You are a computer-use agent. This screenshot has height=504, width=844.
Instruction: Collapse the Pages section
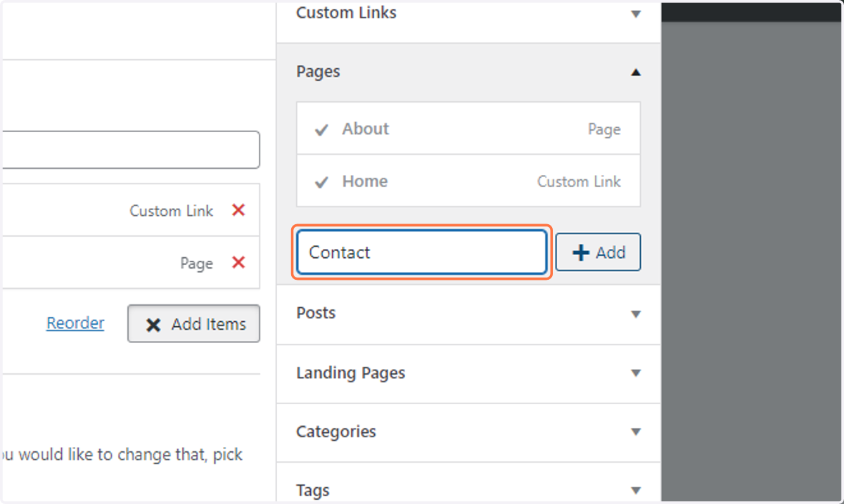click(636, 72)
